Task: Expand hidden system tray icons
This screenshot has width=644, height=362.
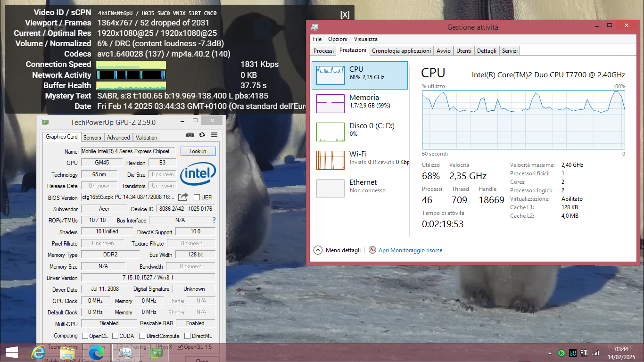Action: [550, 353]
